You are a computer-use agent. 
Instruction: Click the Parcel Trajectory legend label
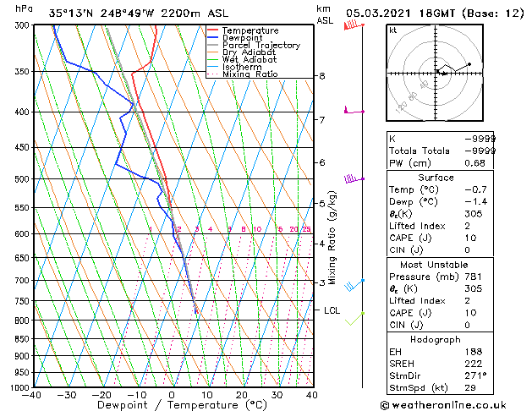click(x=261, y=45)
